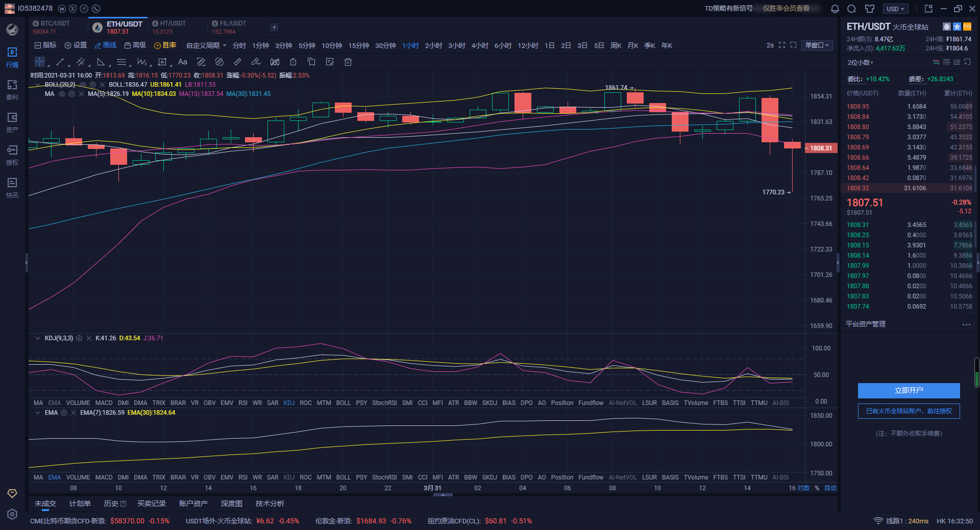Click the F10 info icon for ETH/USDT

[967, 27]
